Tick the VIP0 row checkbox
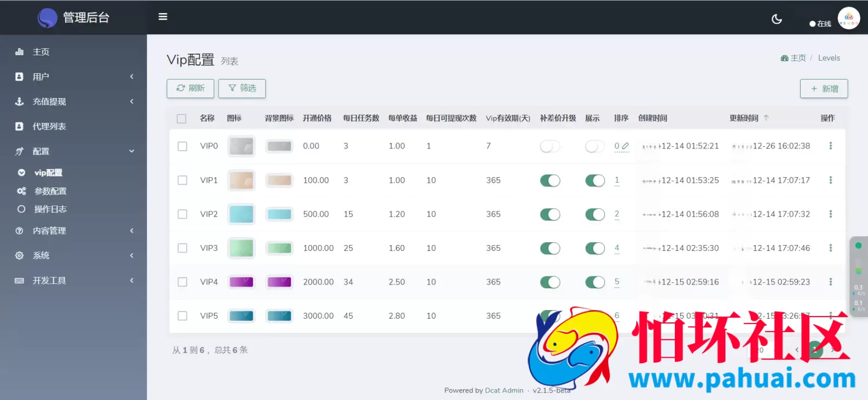868x400 pixels. coord(182,146)
